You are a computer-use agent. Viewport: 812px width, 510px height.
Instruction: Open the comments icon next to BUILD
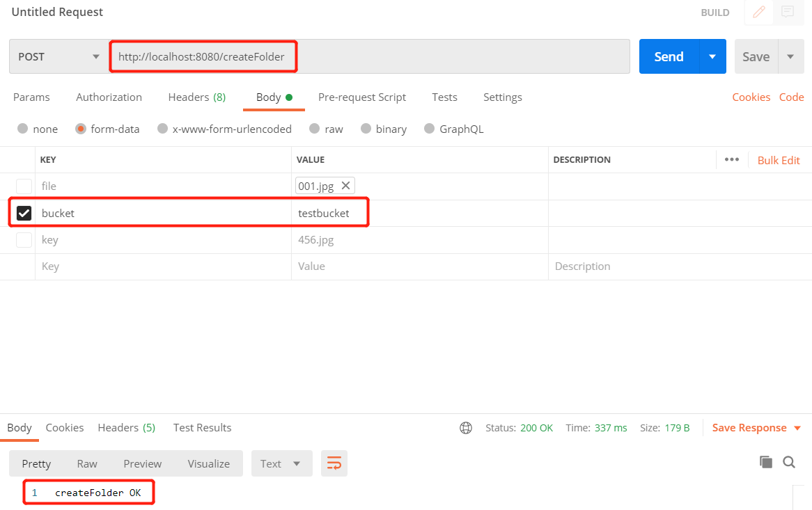click(x=787, y=13)
